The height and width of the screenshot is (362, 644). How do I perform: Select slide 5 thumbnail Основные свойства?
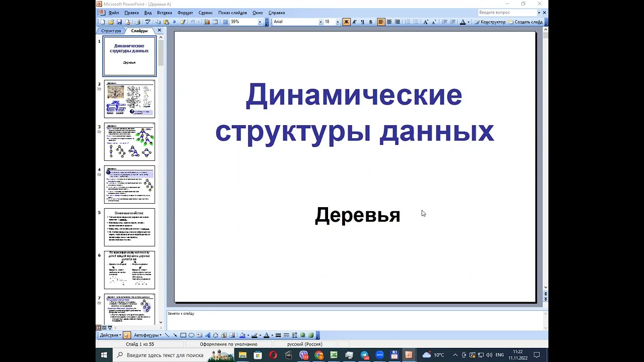pos(129,227)
